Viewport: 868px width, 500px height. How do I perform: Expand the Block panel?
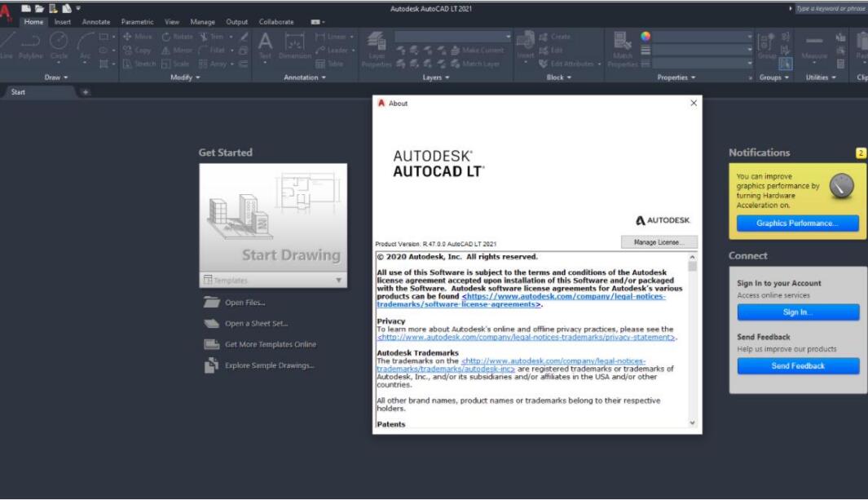(558, 77)
